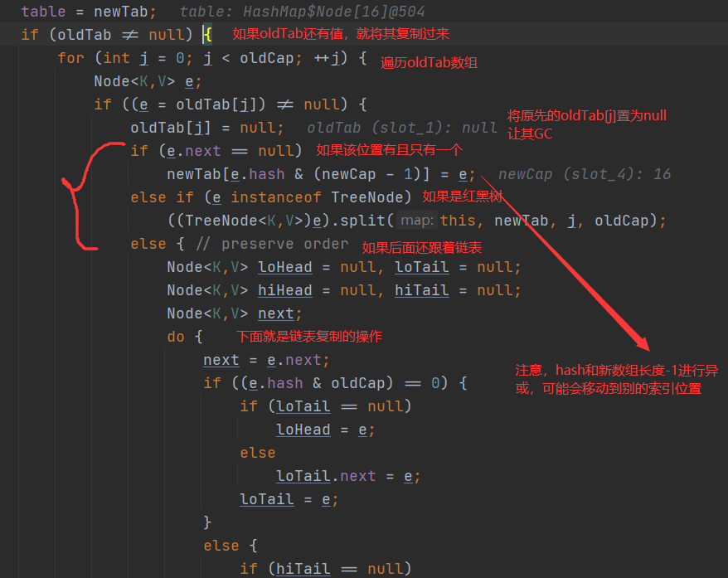Screen dimensions: 728x578
Task: Click loTail in the "loTail = null;" declaration
Action: click(x=421, y=267)
